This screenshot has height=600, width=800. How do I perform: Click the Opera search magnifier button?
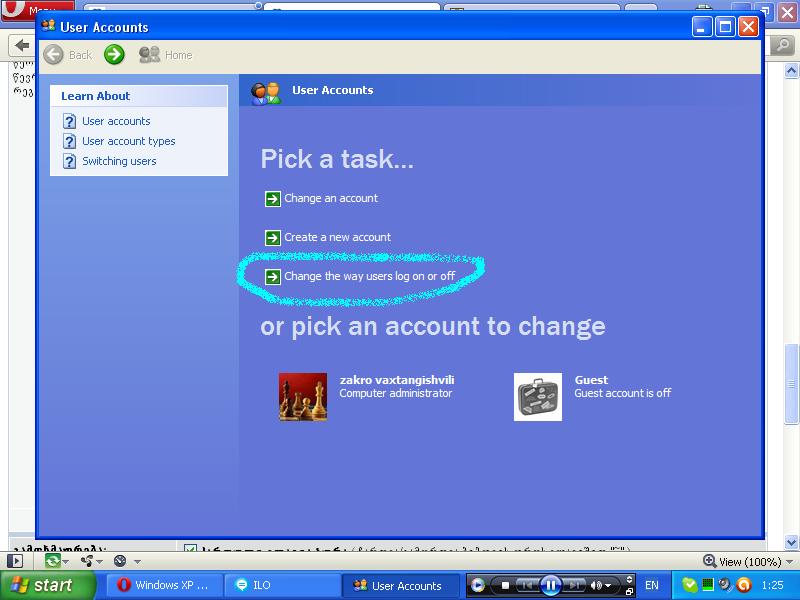(x=782, y=46)
